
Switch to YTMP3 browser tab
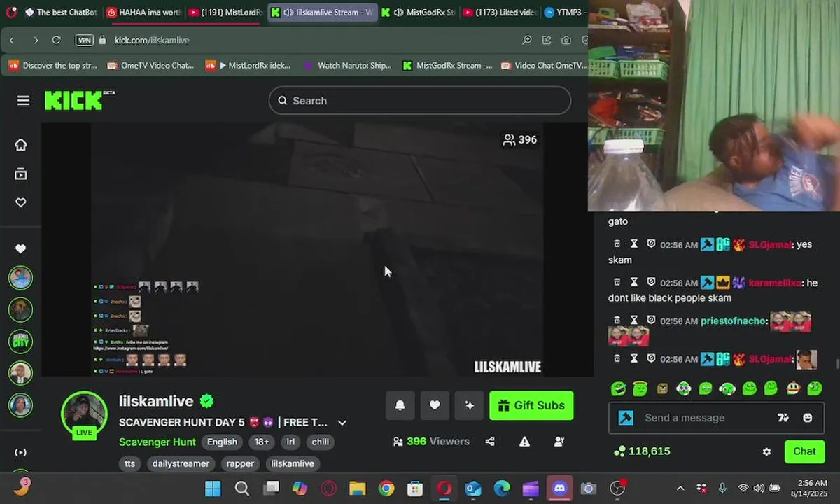[x=566, y=12]
